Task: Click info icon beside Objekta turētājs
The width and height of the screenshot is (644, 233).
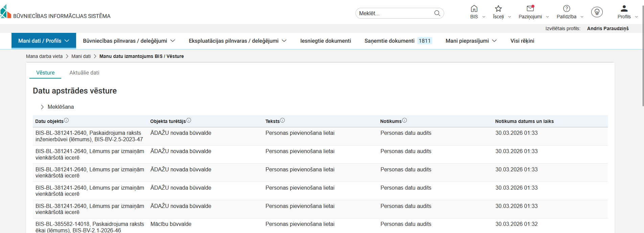Action: click(x=189, y=120)
